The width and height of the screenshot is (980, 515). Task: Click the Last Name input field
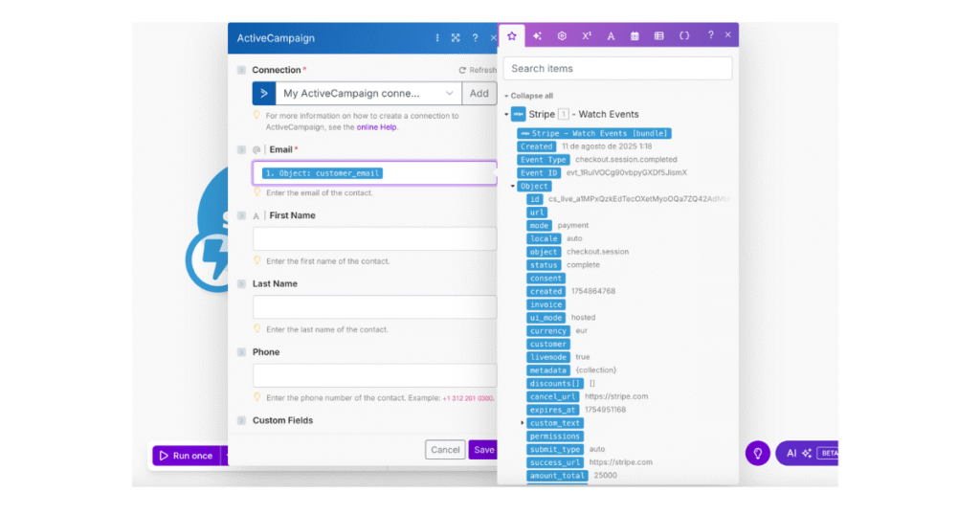(x=374, y=307)
